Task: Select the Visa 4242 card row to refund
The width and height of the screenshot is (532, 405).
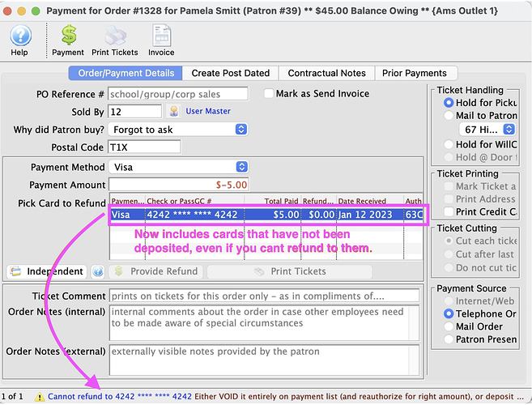Action: (x=267, y=215)
